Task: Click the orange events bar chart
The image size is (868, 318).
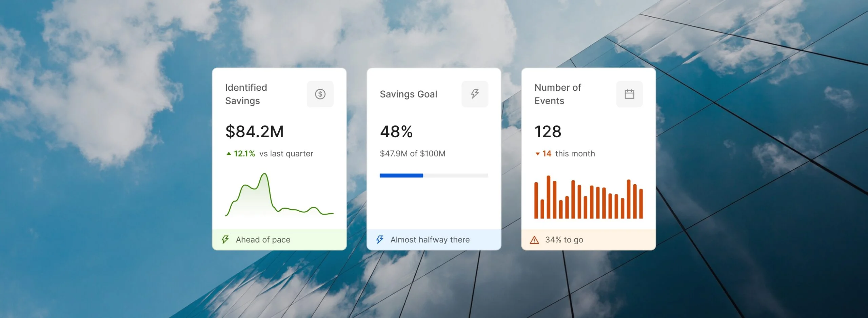Action: (589, 197)
